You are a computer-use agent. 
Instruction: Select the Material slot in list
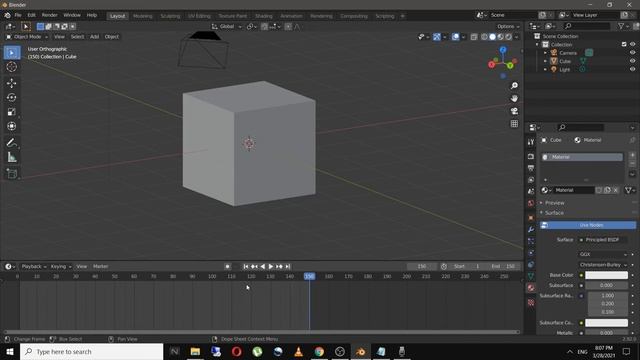point(582,157)
